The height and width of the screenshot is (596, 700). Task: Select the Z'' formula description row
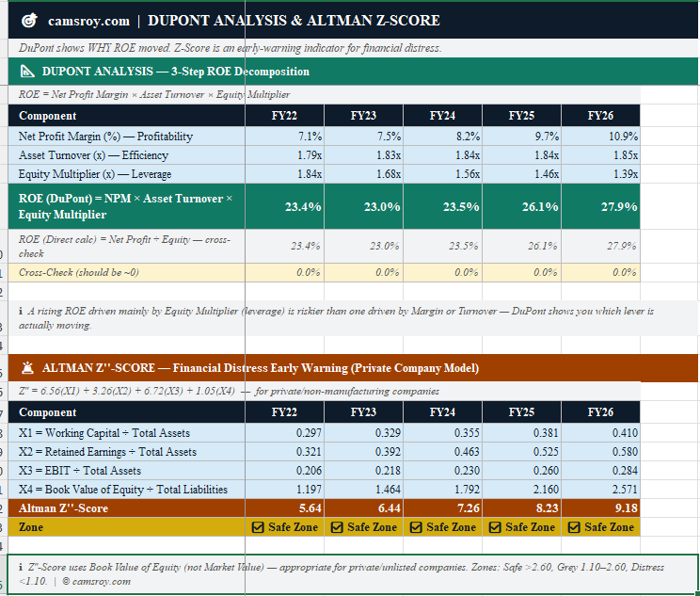tap(324, 392)
